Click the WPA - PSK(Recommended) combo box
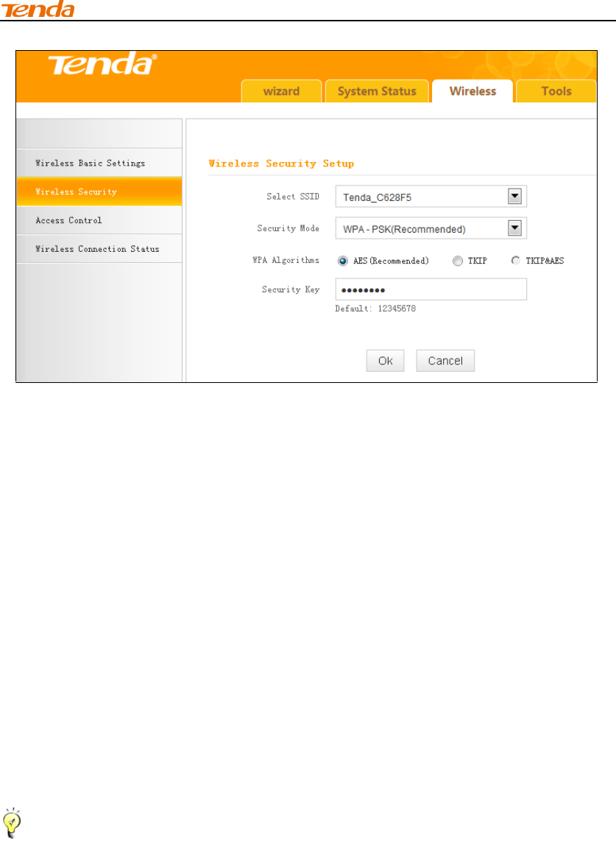The width and height of the screenshot is (616, 841). pos(431,228)
